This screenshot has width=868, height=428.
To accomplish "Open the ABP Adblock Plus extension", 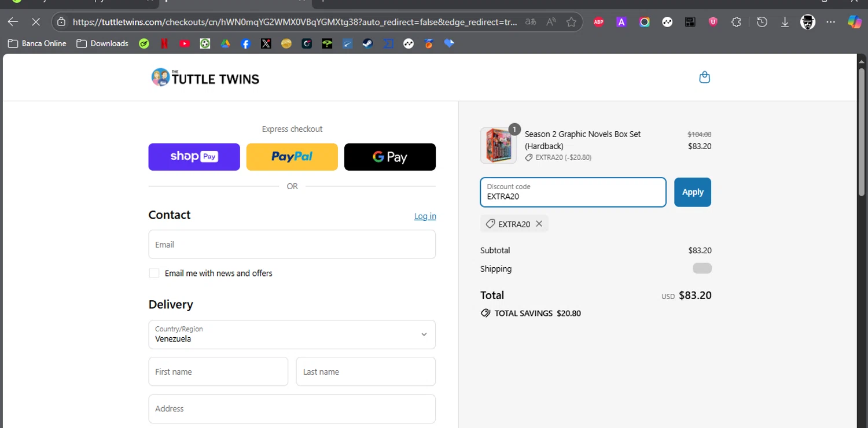I will 598,22.
